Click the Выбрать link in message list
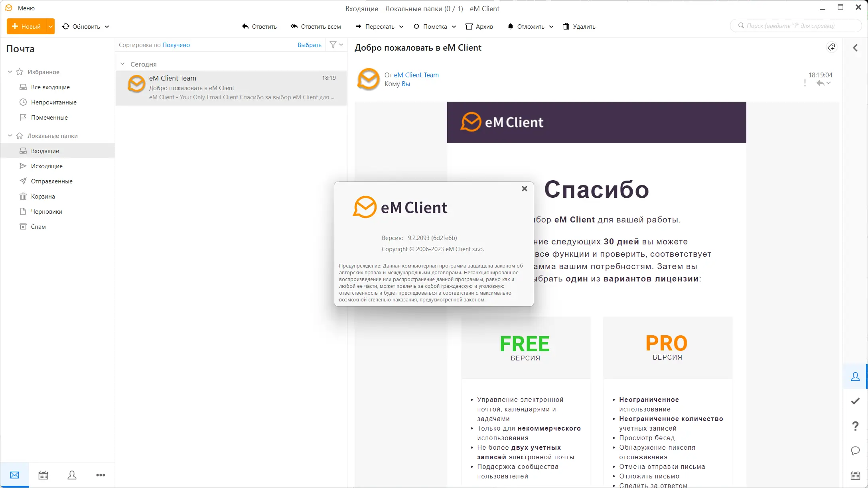The width and height of the screenshot is (868, 488). (309, 45)
